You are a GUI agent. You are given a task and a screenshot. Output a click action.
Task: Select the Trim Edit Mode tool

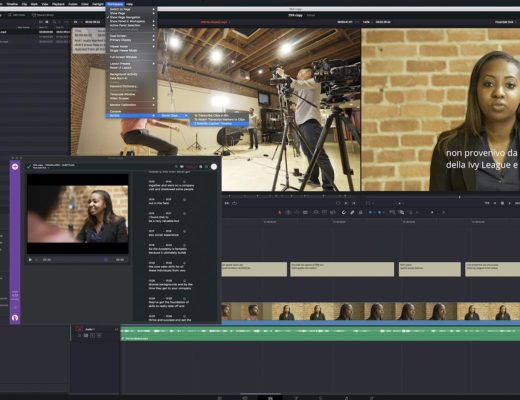click(x=288, y=212)
